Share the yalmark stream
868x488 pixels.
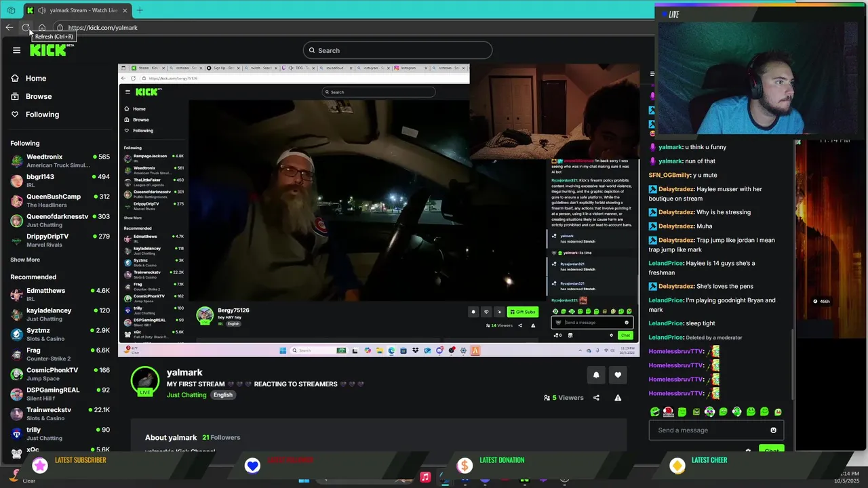596,398
